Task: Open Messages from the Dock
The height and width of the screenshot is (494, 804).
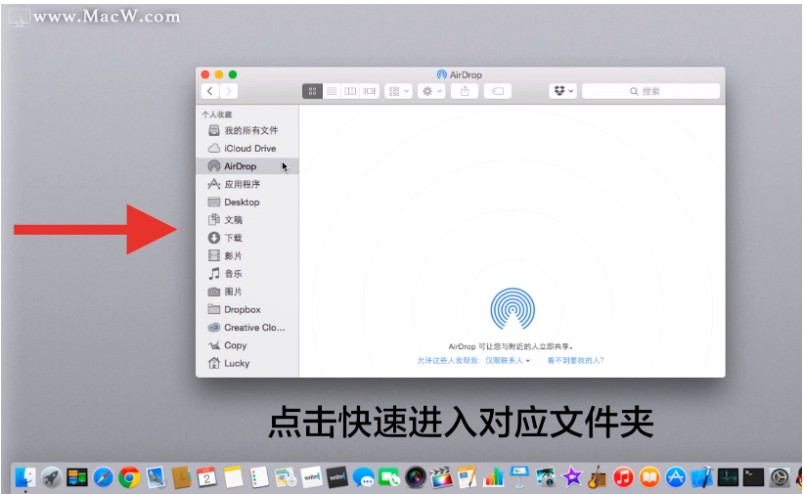Action: point(364,478)
